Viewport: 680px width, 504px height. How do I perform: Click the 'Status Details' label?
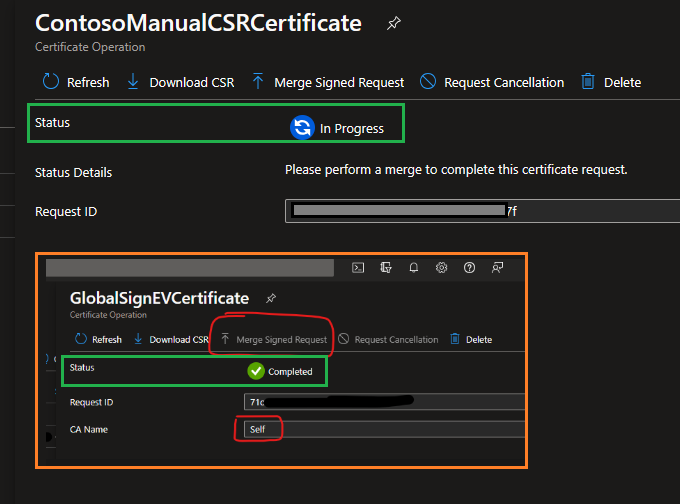(73, 173)
